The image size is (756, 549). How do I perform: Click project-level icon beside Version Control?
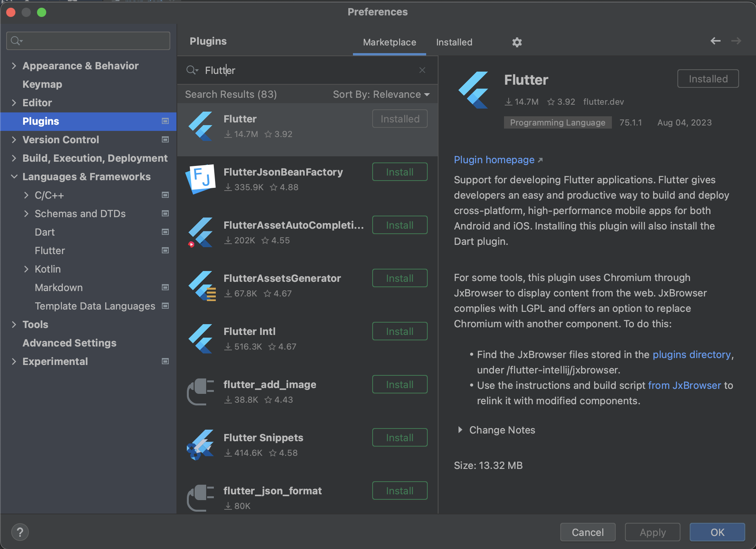point(165,140)
